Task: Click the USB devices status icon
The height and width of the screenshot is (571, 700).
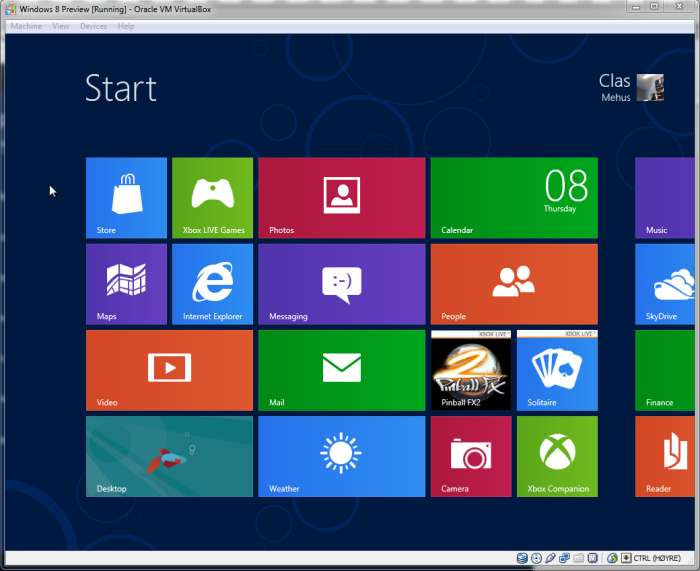Action: point(550,558)
